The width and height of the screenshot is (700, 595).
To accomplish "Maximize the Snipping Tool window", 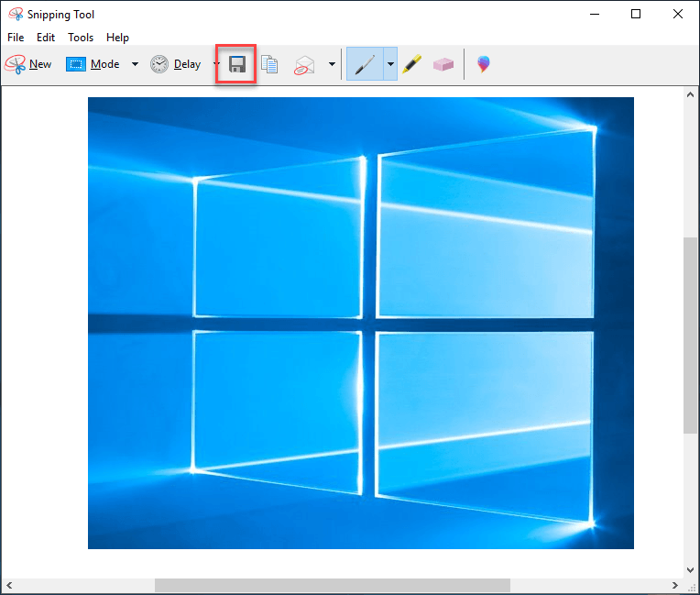I will click(x=636, y=15).
